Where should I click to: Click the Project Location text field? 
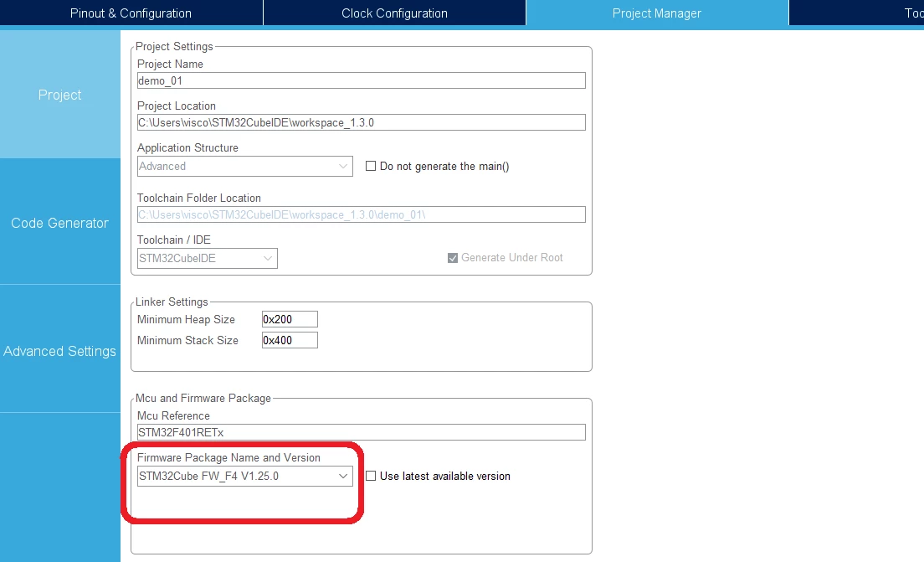[x=362, y=122]
